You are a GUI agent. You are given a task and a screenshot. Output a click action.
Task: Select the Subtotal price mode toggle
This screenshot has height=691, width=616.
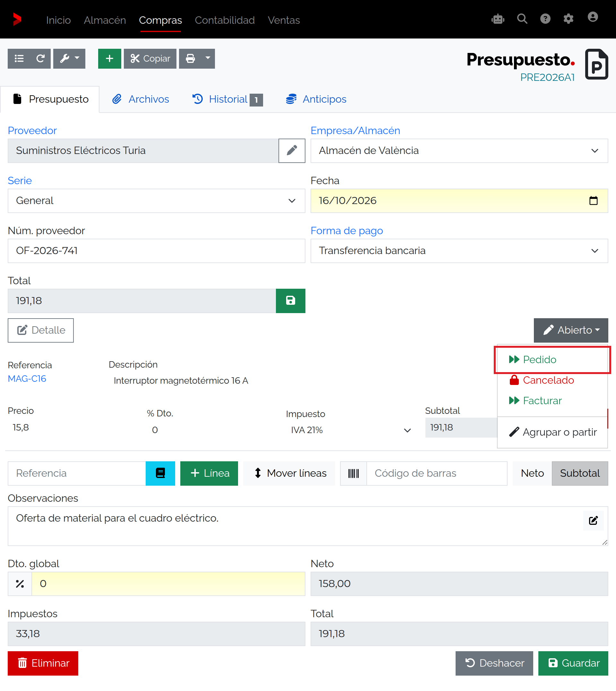coord(579,473)
